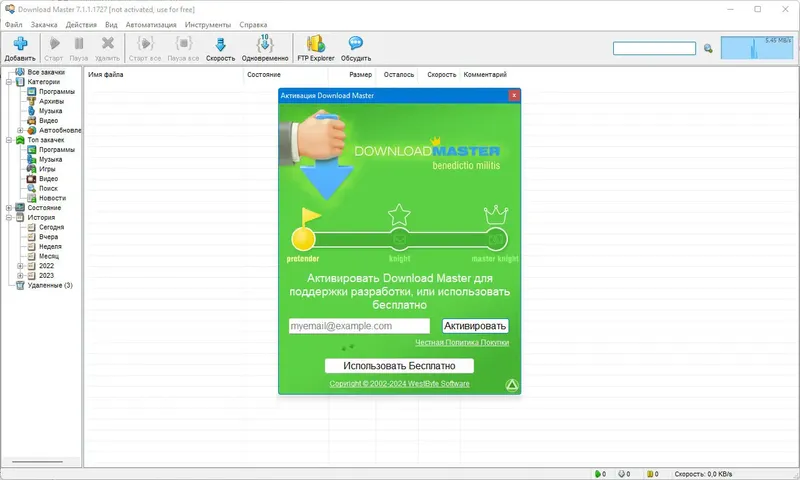This screenshot has height=480, width=800.
Task: Select Автообновление category
Action: (60, 130)
